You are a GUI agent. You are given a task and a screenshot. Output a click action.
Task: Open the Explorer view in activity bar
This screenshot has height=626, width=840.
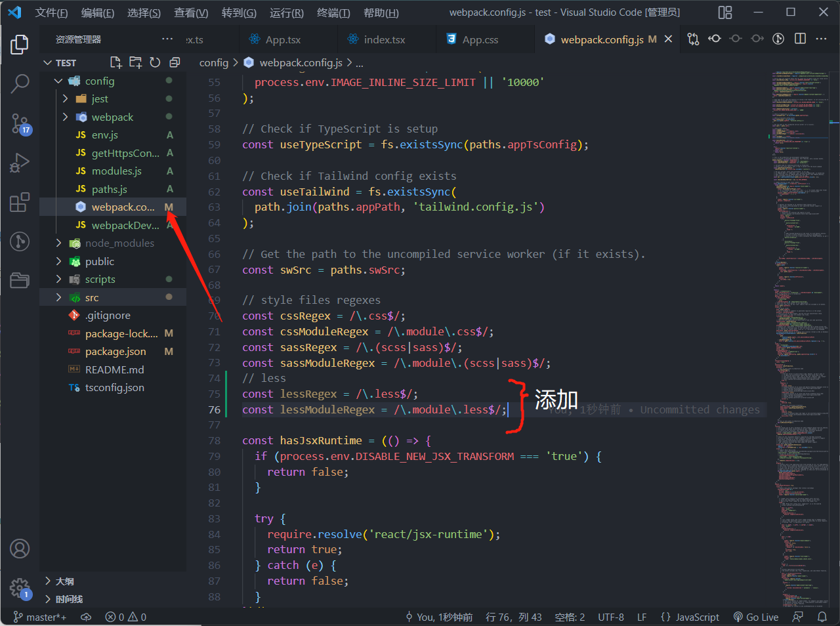click(x=20, y=45)
